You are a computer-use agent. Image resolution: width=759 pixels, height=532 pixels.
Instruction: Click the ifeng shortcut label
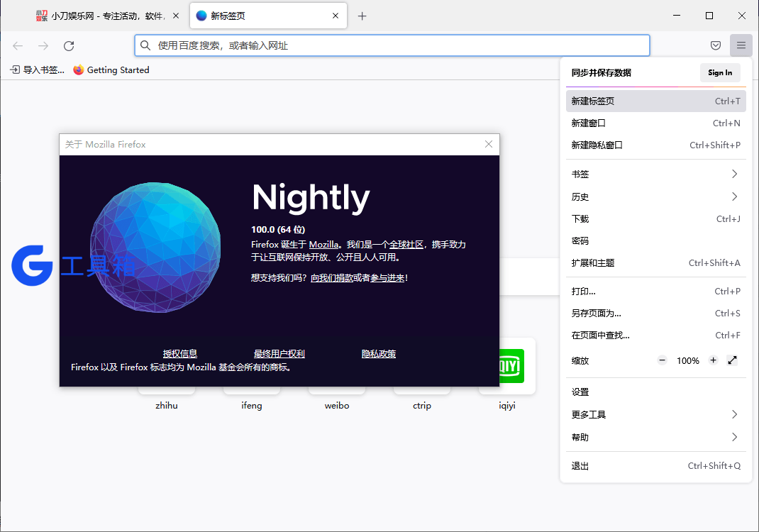pos(252,406)
